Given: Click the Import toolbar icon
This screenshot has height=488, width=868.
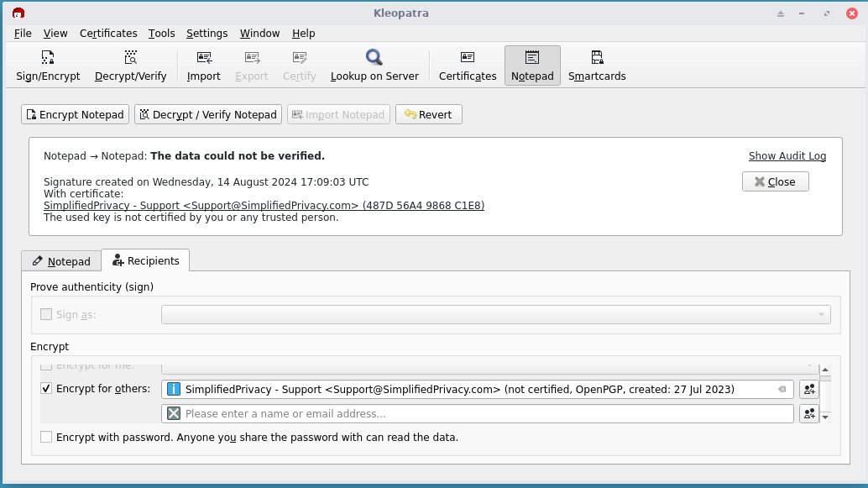Looking at the screenshot, I should pyautogui.click(x=204, y=66).
